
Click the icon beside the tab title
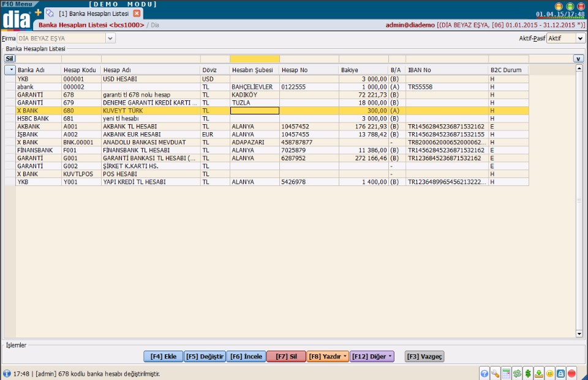click(50, 13)
